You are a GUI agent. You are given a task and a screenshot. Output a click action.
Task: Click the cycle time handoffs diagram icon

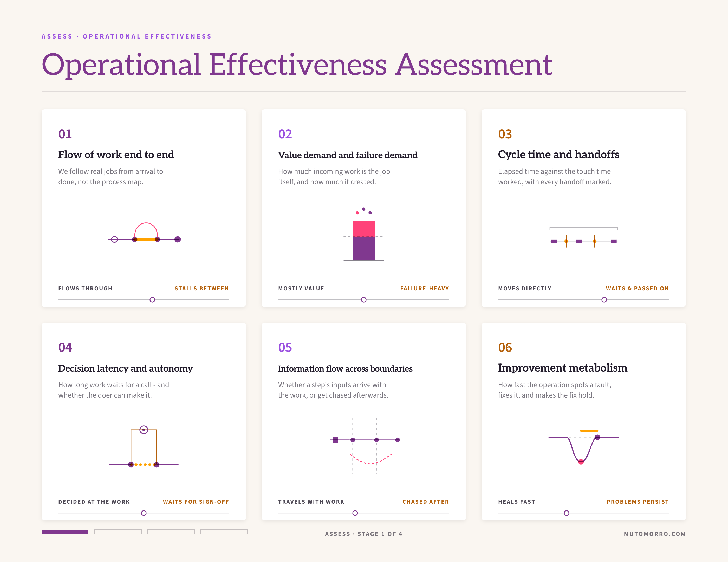584,238
